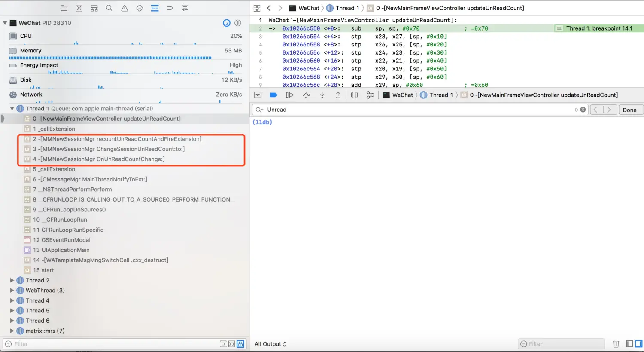
Task: Expand Thread 2
Action: (12, 280)
